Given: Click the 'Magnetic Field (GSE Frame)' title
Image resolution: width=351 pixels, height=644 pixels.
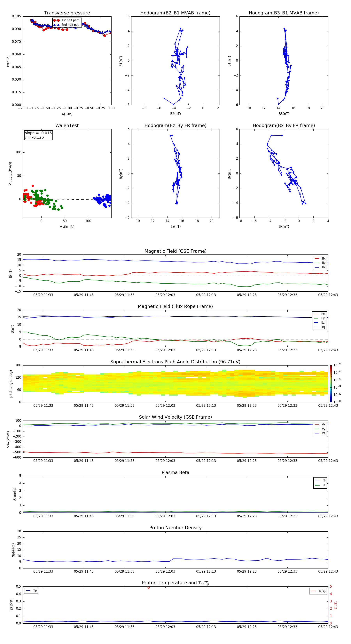Looking at the screenshot, I should [x=175, y=251].
